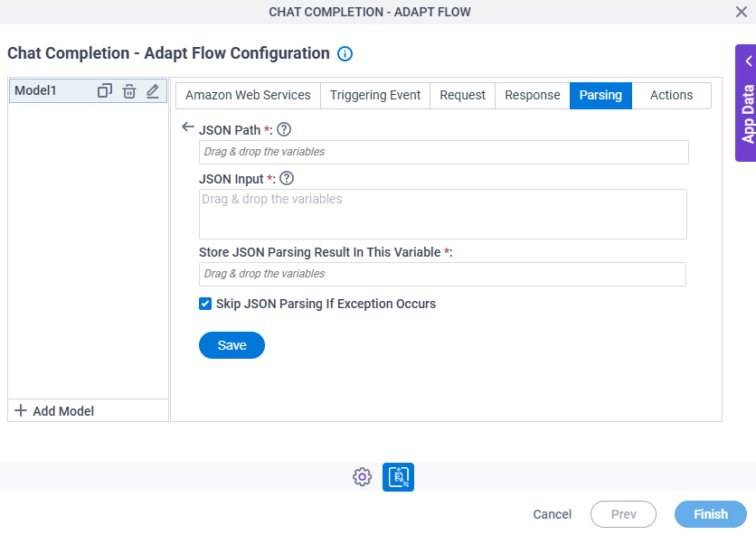The width and height of the screenshot is (756, 535).
Task: Close the Chat Completion dialog
Action: click(741, 12)
